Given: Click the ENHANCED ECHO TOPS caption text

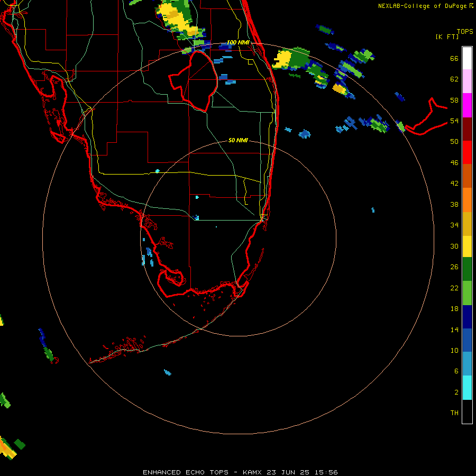Looking at the screenshot, I should 186,472.
